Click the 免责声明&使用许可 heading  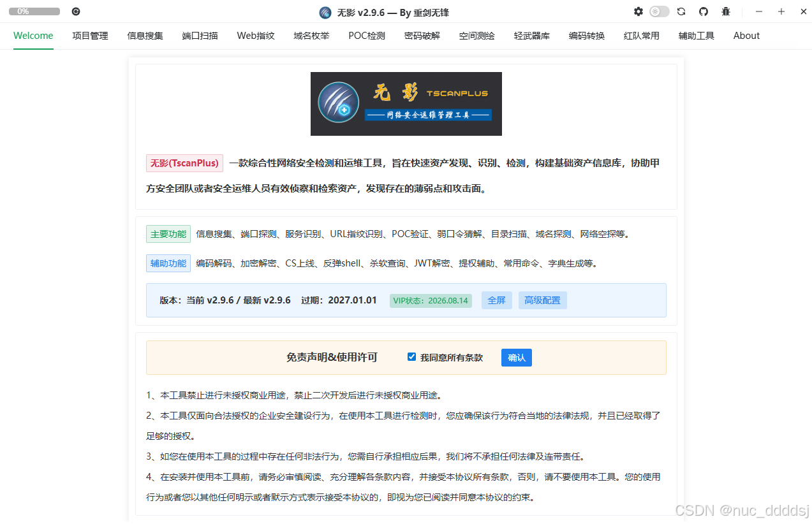332,358
